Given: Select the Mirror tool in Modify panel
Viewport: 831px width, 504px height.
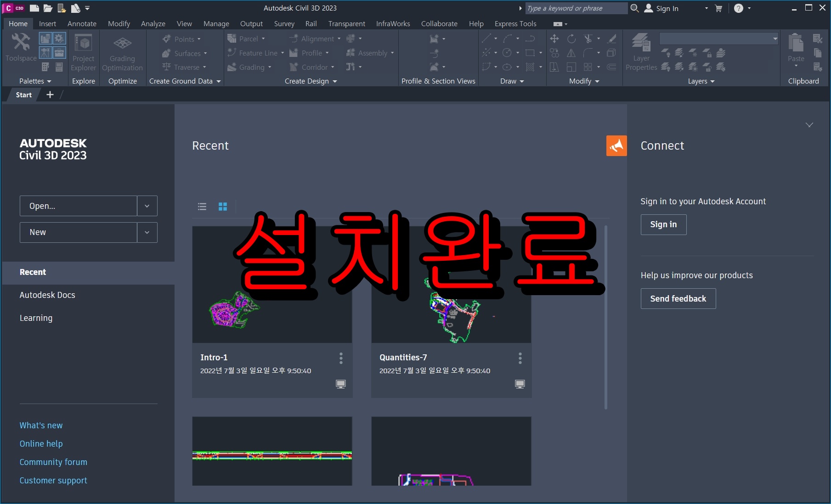Looking at the screenshot, I should (571, 53).
